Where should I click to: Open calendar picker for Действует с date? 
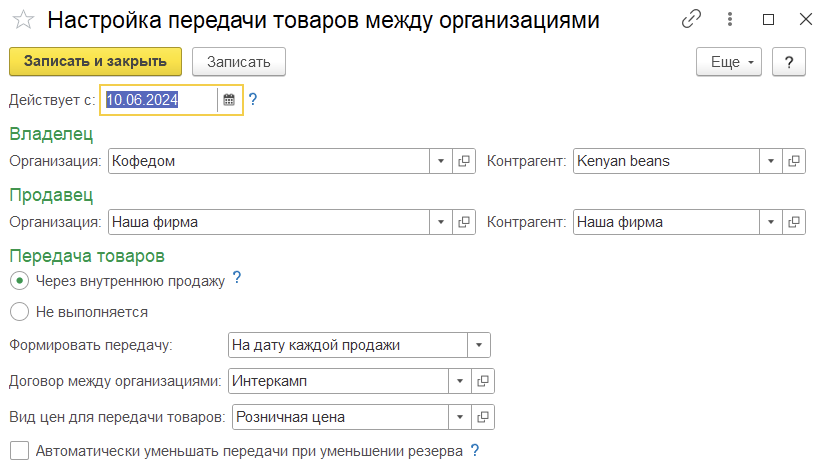tap(229, 100)
